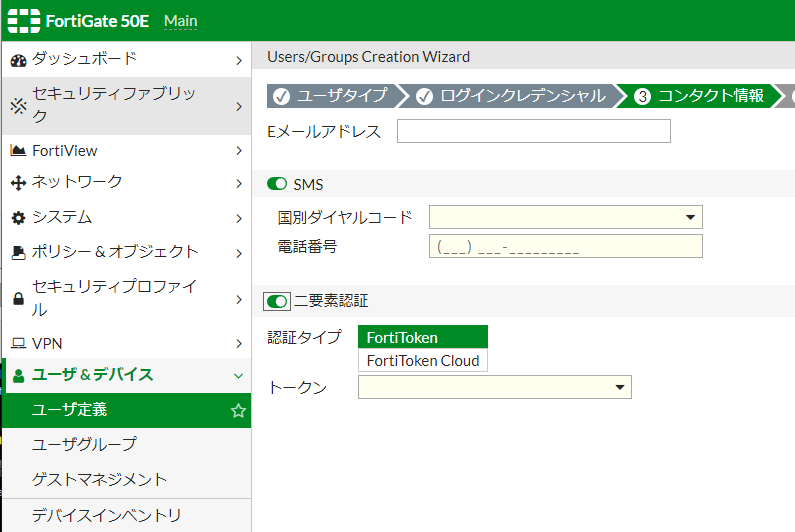Click the Users/Groups Creation Wizard title
The image size is (795, 532).
pos(369,57)
